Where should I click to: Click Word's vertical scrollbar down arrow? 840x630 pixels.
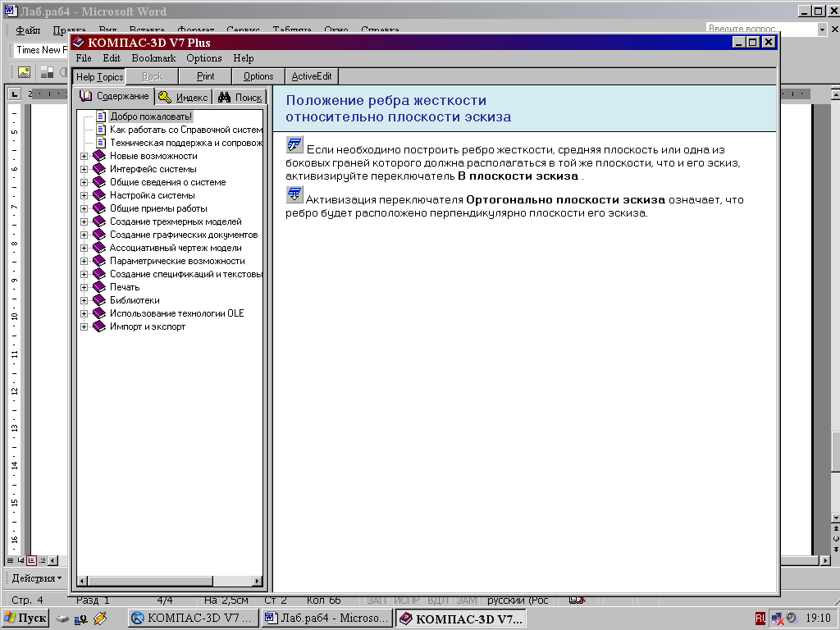click(x=835, y=518)
